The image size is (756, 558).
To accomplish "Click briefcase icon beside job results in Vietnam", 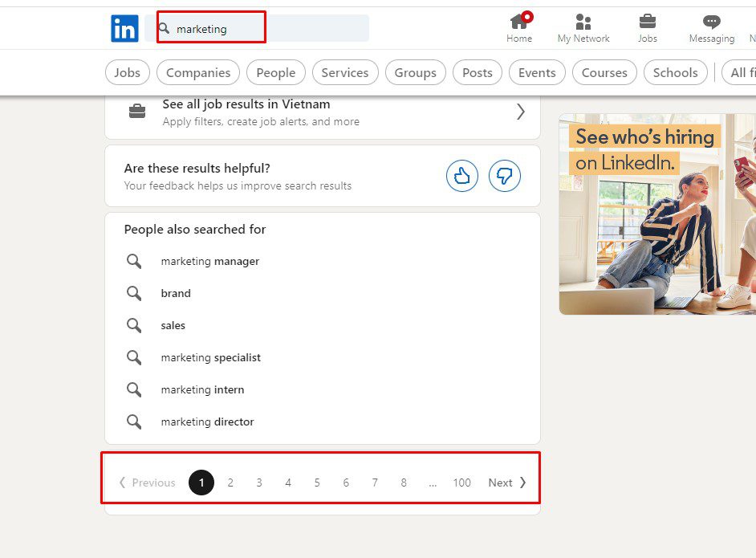I will [x=137, y=112].
